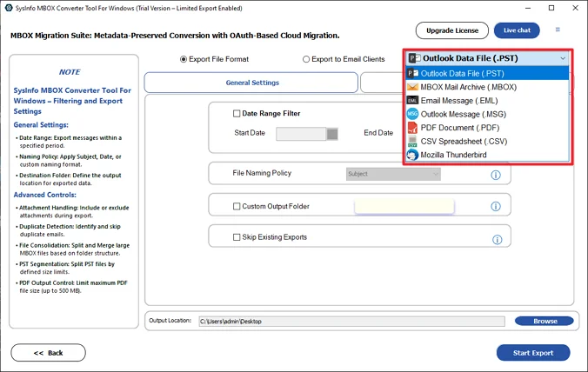Click the MBOX envelope icon
The height and width of the screenshot is (372, 588).
click(x=412, y=87)
